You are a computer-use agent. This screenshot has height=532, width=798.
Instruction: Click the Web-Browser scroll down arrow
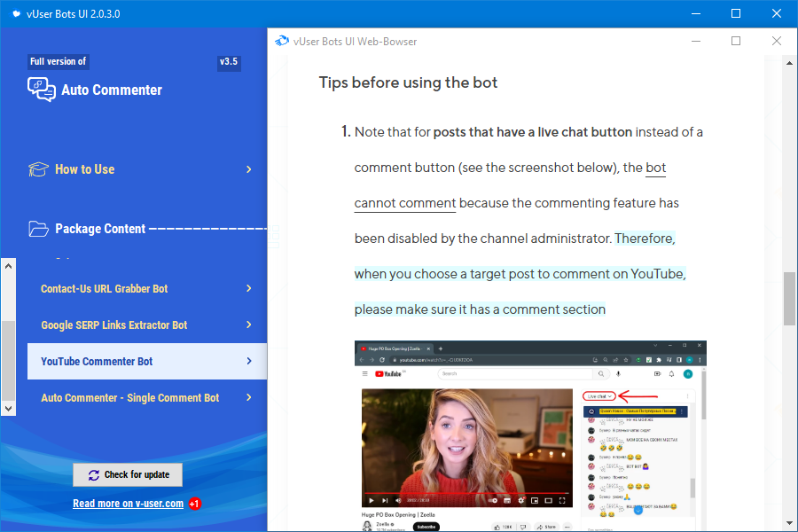pos(789,523)
